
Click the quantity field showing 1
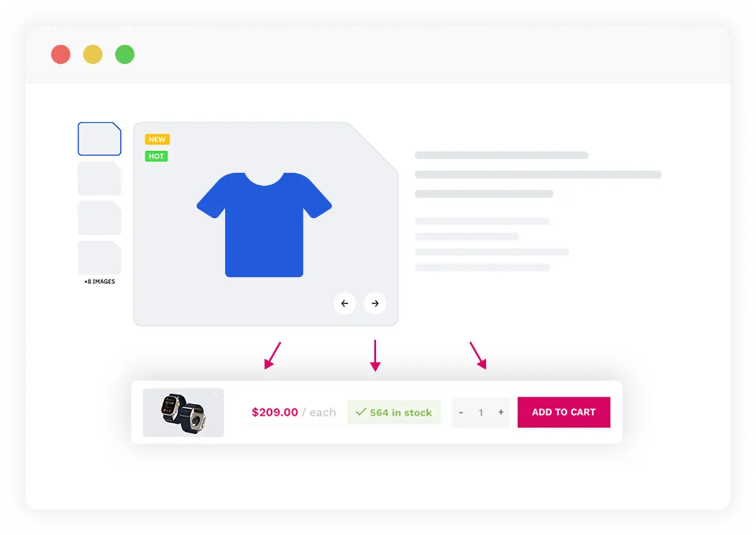481,412
